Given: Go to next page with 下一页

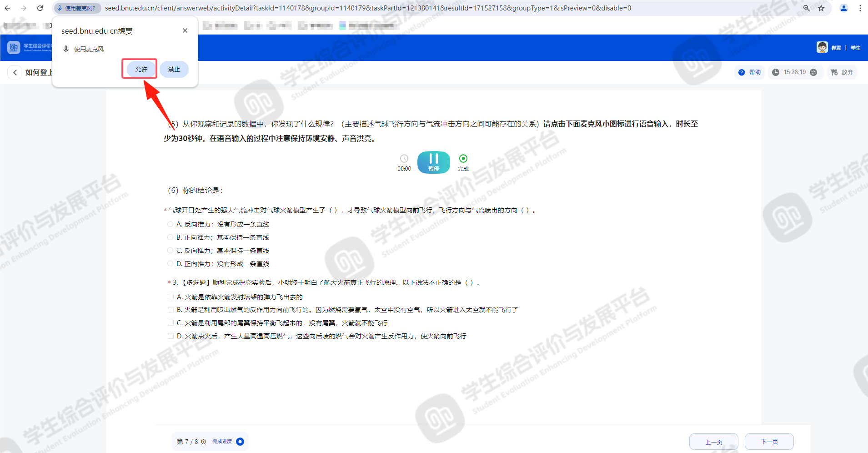Looking at the screenshot, I should tap(769, 442).
